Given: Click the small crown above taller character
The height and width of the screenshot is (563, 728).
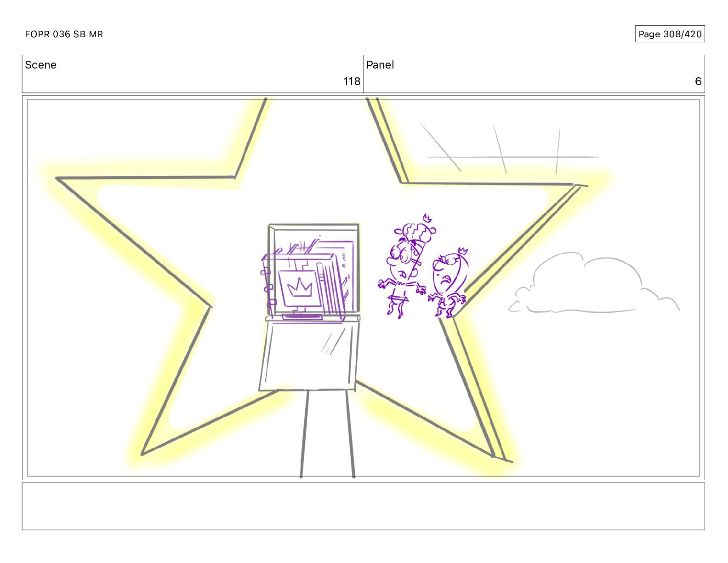Looking at the screenshot, I should point(428,218).
